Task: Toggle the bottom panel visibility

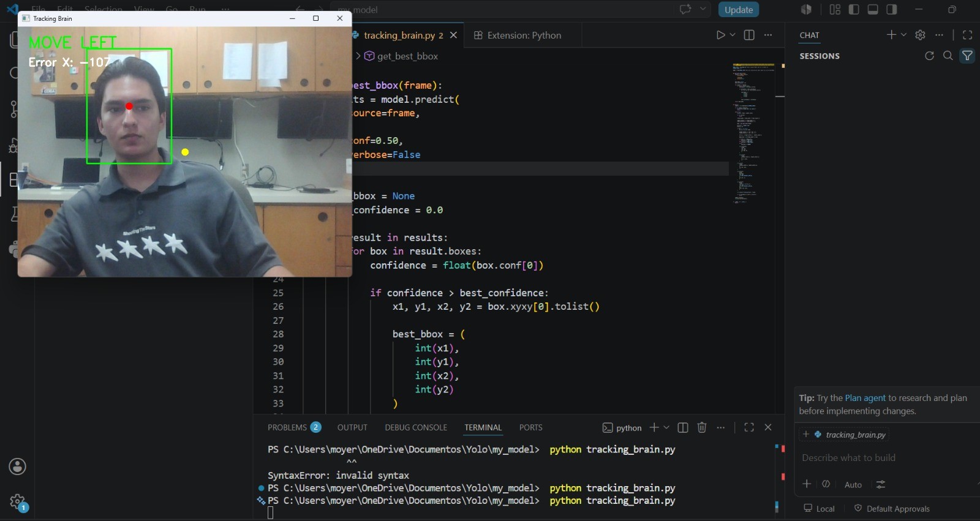Action: coord(873,9)
